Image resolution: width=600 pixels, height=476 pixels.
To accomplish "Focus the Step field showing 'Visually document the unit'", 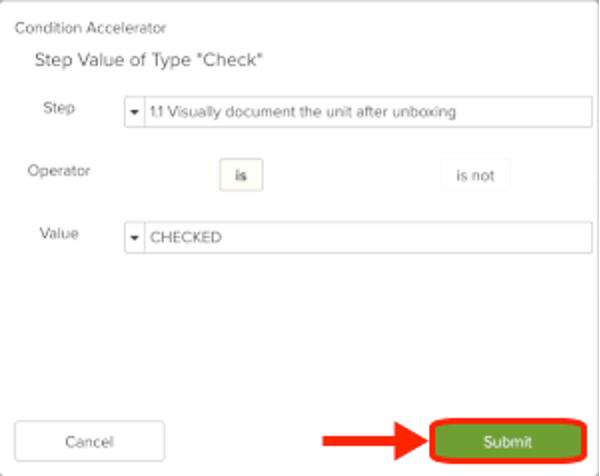I will 368,112.
